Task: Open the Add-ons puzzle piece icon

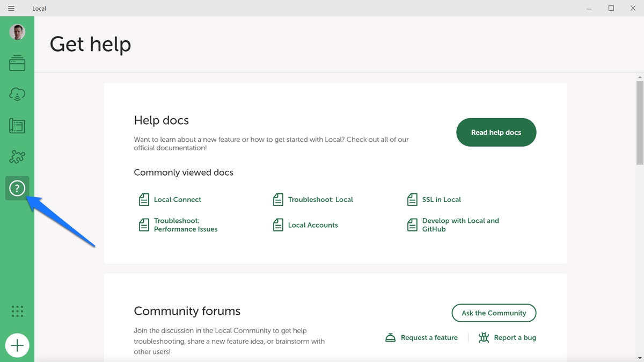Action: (17, 157)
